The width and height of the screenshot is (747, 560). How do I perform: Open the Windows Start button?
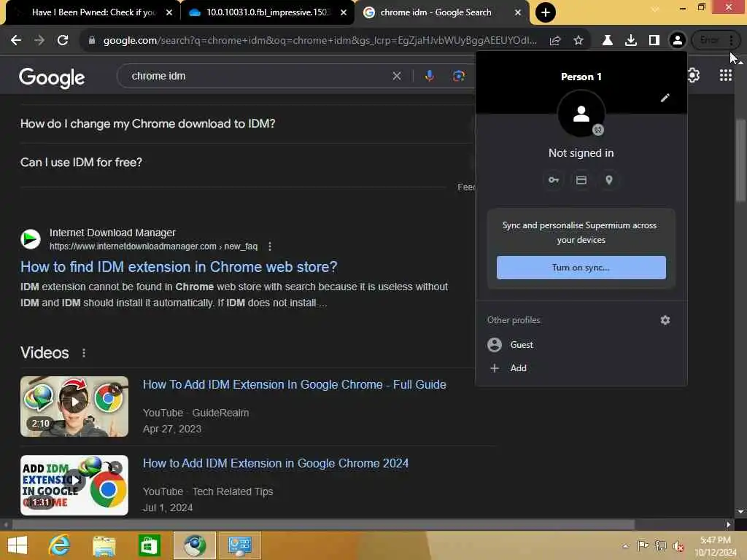coord(18,545)
